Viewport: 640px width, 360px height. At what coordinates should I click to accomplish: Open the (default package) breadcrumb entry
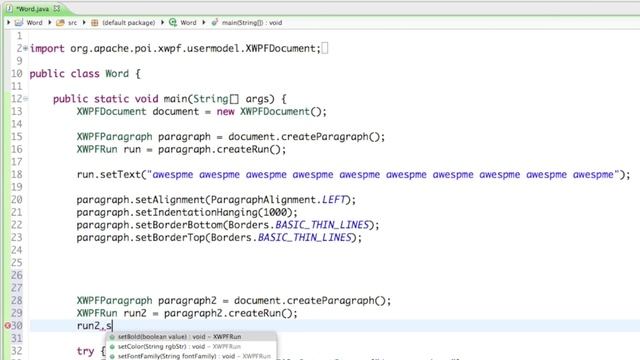(x=129, y=23)
